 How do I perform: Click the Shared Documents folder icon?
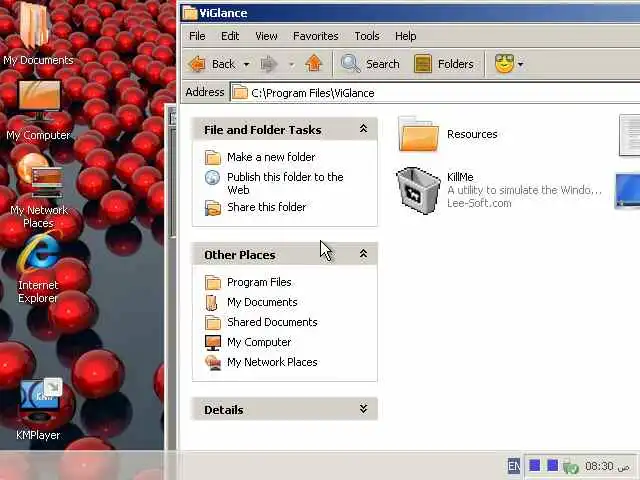pos(213,322)
